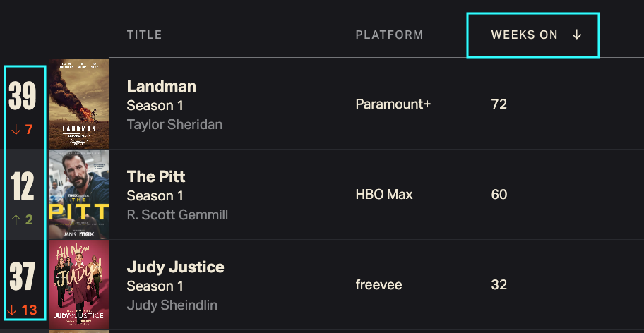Screen dimensions: 644x333
Task: Open The Pitt title link
Action: tap(156, 176)
